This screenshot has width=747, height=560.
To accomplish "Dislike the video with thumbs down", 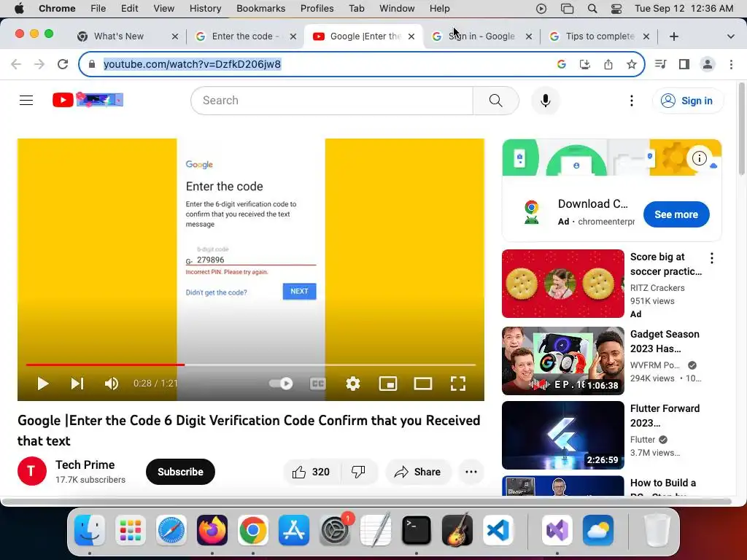I will (358, 472).
